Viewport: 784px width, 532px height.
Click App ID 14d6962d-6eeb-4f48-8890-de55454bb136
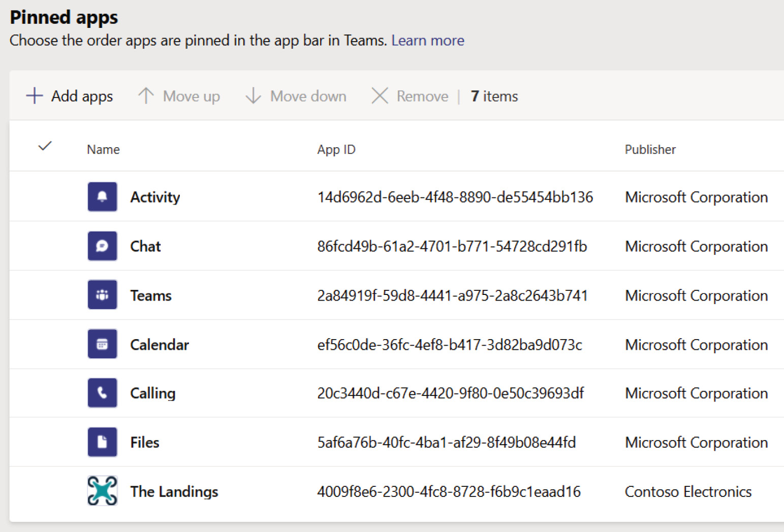[x=455, y=197]
